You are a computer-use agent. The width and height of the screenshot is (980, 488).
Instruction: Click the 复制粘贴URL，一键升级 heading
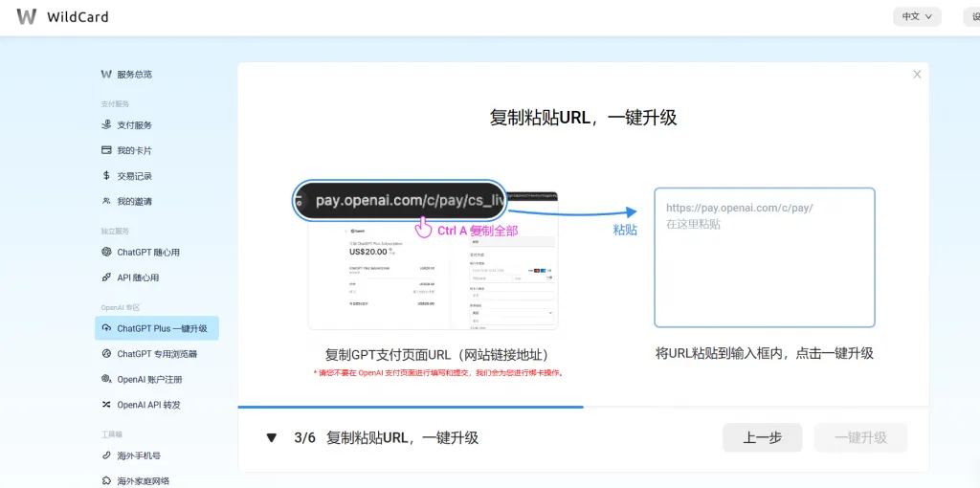tap(583, 118)
